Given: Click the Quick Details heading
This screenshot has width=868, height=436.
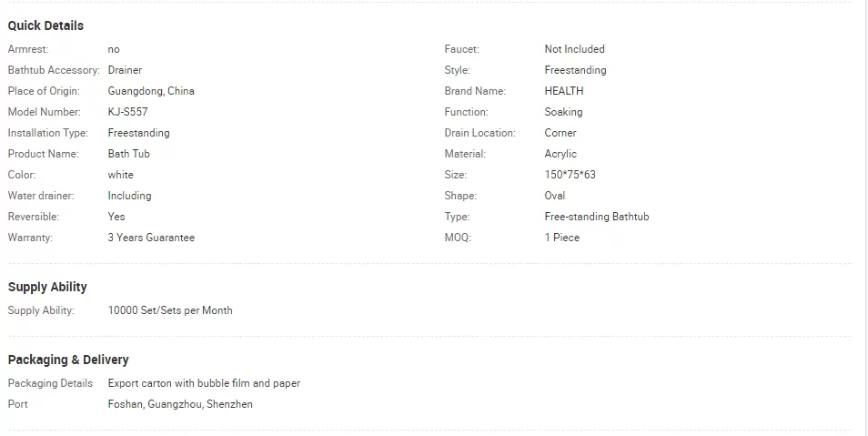Looking at the screenshot, I should (x=45, y=25).
